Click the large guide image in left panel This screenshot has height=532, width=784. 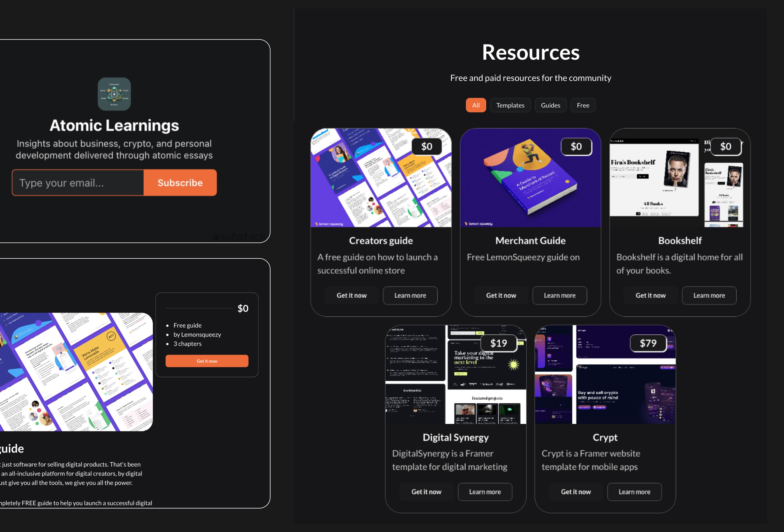[76, 372]
